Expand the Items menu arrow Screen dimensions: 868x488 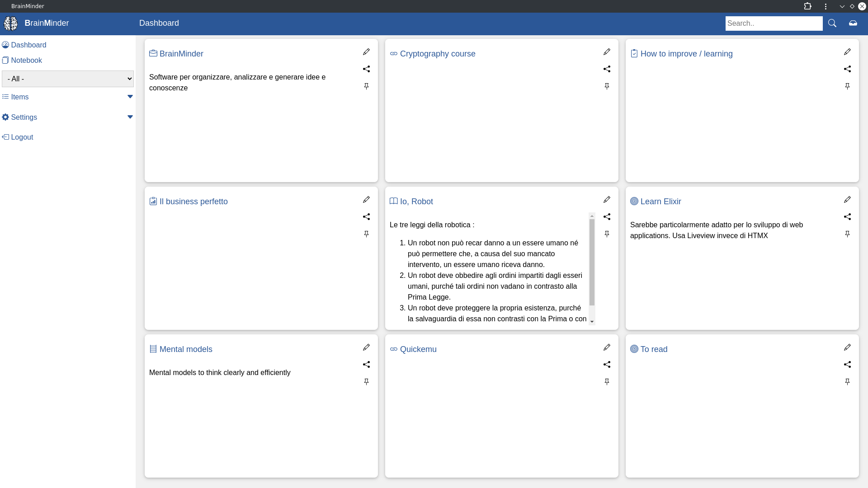click(130, 97)
